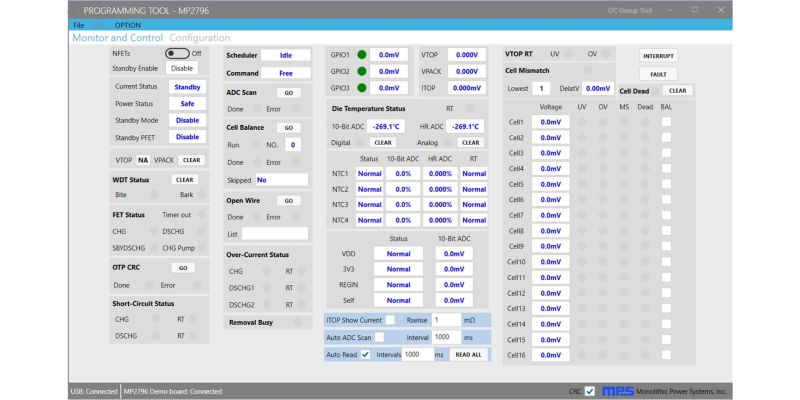This screenshot has height=400, width=800.
Task: Open the File menu
Action: (79, 25)
